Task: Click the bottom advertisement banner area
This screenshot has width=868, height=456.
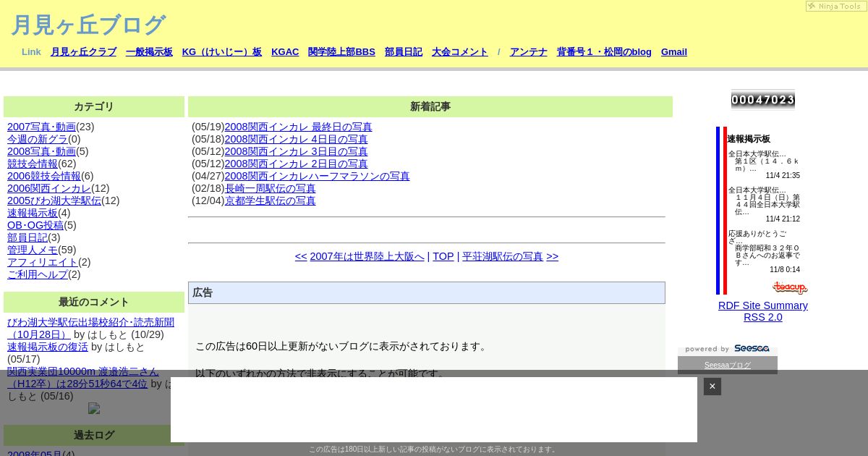Action: [434, 409]
